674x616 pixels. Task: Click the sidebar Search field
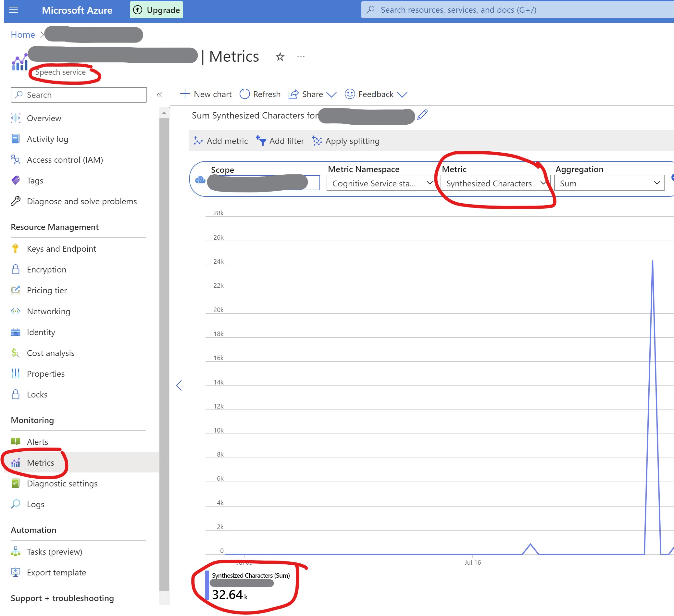(x=79, y=95)
